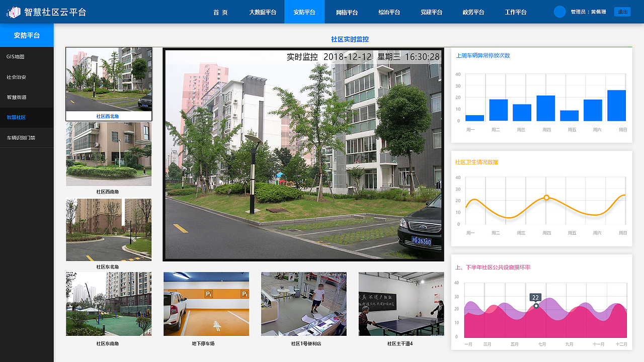Click the 22 marker on damage rate chart
The height and width of the screenshot is (362, 644).
tap(535, 298)
